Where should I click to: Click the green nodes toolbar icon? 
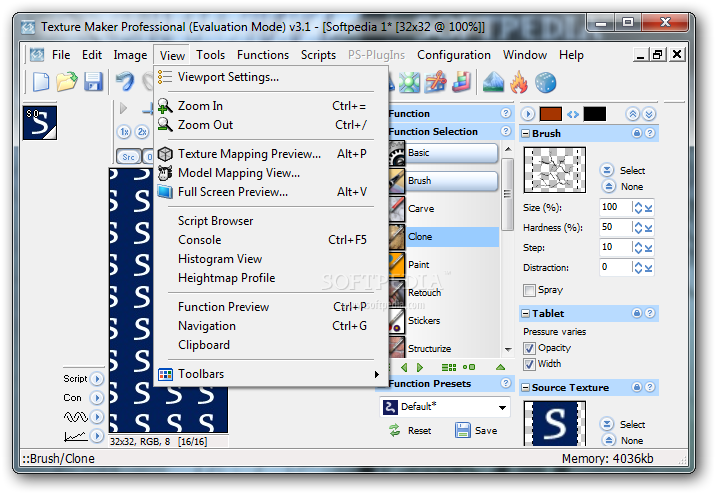(x=409, y=83)
